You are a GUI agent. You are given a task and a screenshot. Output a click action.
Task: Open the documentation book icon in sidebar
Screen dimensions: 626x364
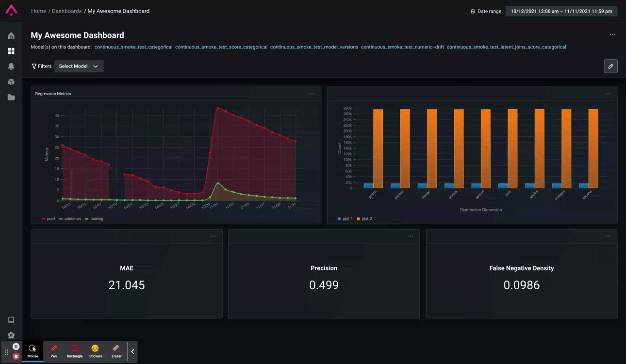click(11, 320)
